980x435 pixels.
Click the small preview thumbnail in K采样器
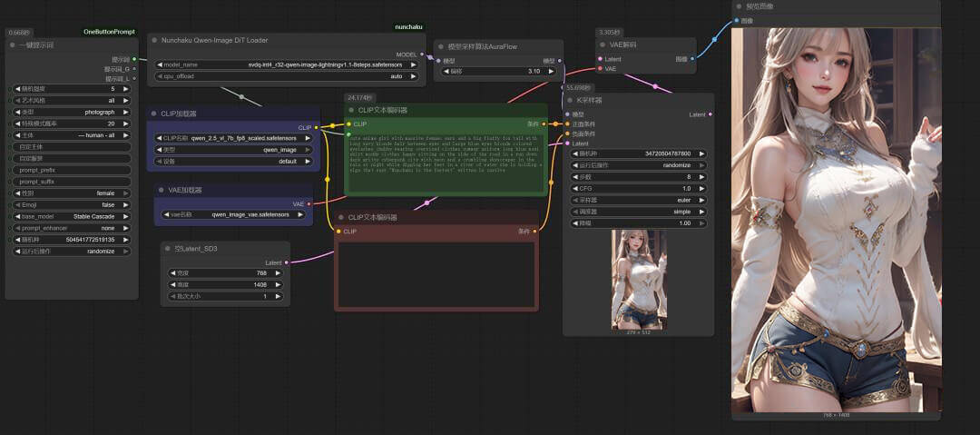click(638, 279)
